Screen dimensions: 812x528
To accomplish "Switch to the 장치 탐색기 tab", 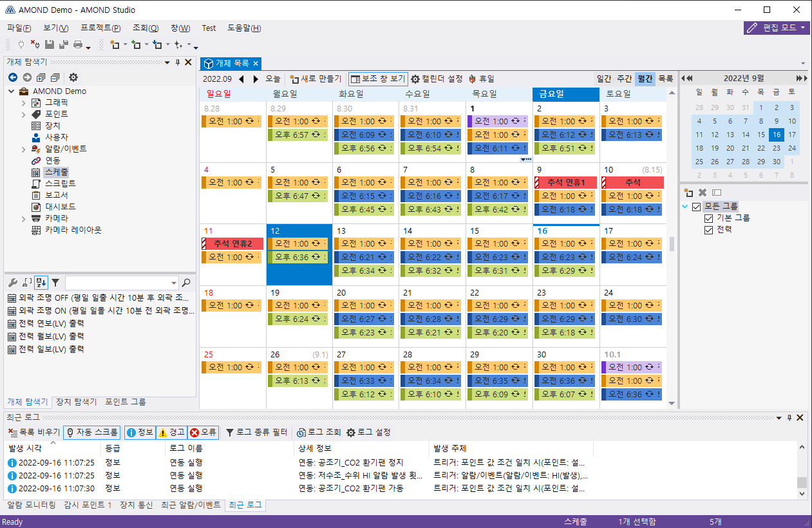I will click(76, 402).
